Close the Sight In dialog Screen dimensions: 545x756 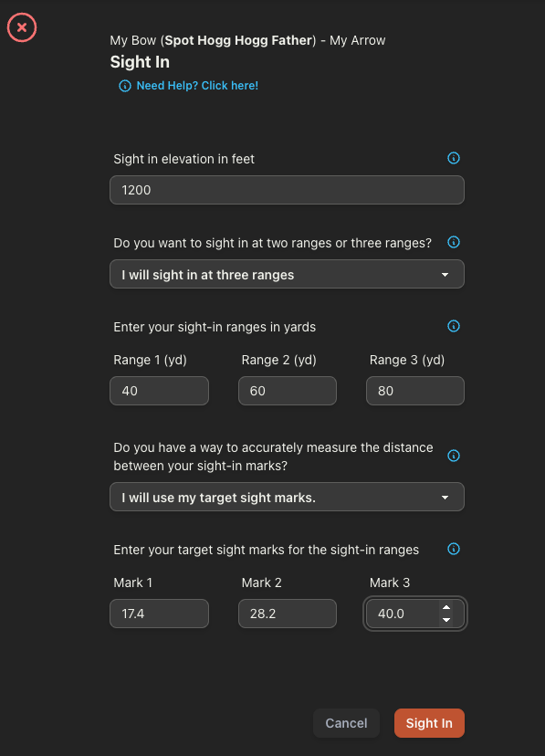[22, 27]
